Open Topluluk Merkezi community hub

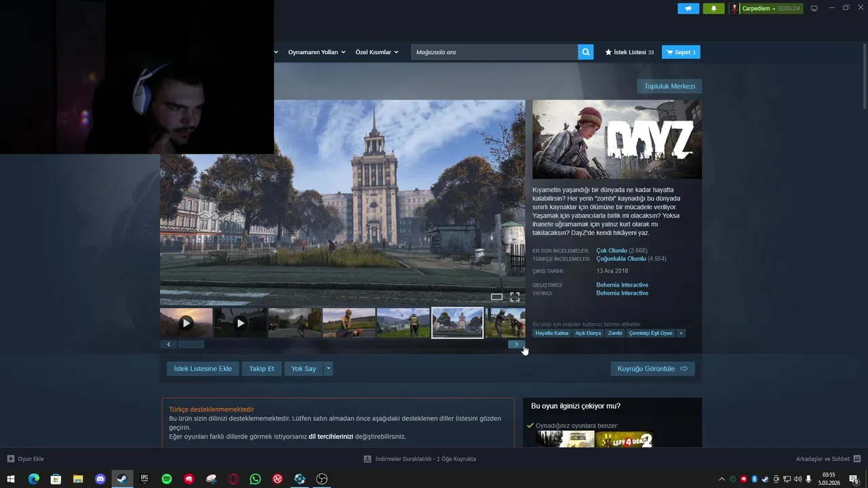pyautogui.click(x=669, y=86)
